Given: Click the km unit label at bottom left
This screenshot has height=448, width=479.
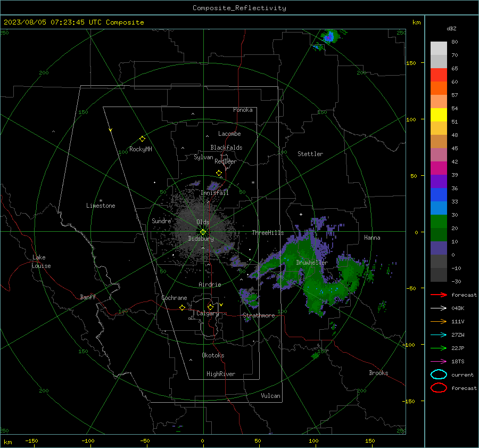Looking at the screenshot, I should pyautogui.click(x=7, y=442).
